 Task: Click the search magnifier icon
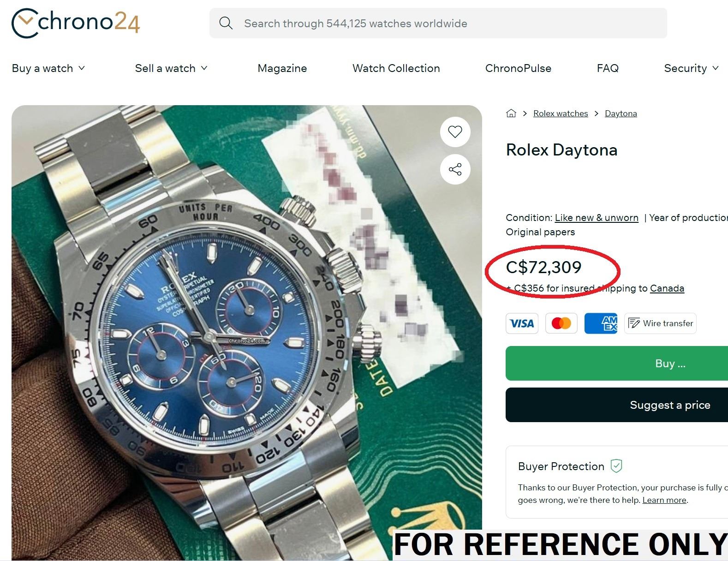pyautogui.click(x=226, y=23)
